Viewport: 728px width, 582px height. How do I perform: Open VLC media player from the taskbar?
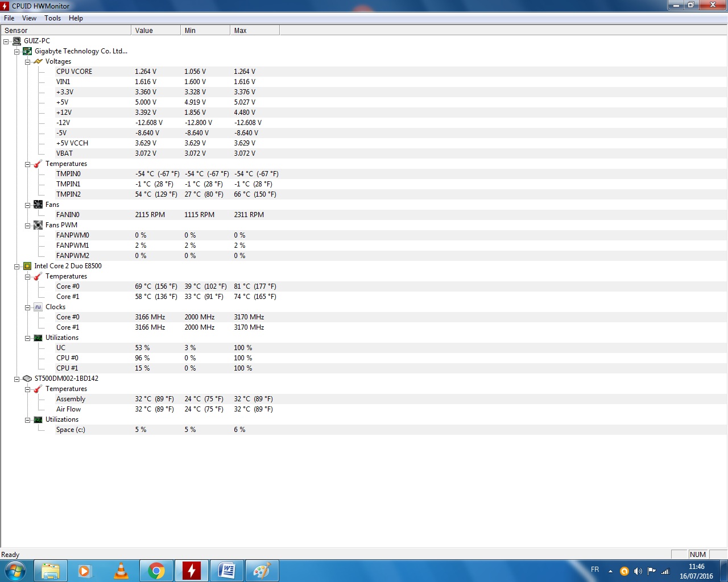(121, 571)
